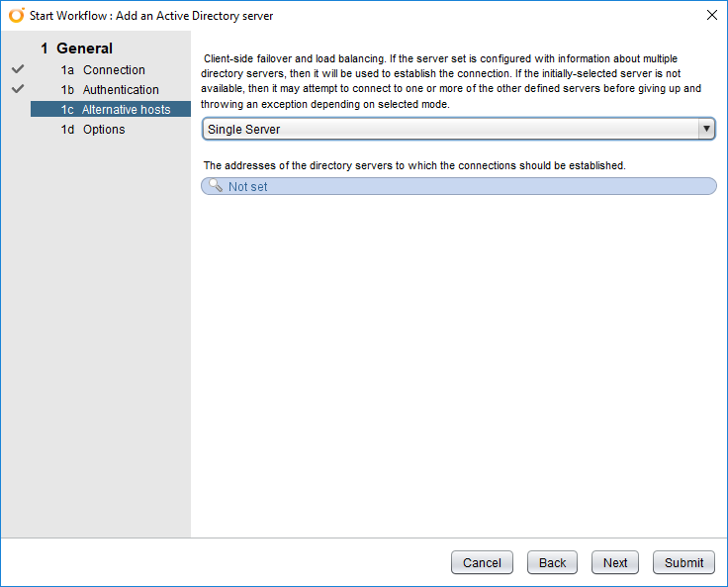Click the checkmark beside 1a Connection

[18, 69]
